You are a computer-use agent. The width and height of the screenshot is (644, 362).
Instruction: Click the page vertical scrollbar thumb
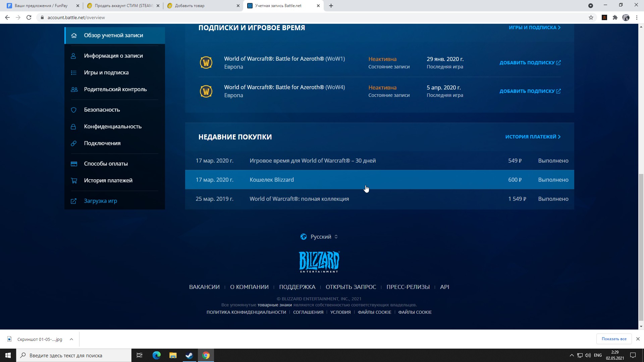coord(641,247)
